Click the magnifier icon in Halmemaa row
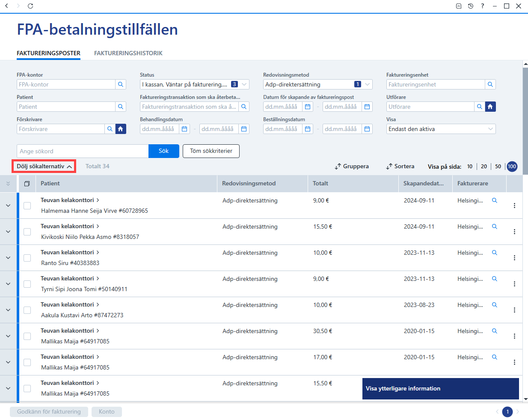 pos(495,200)
